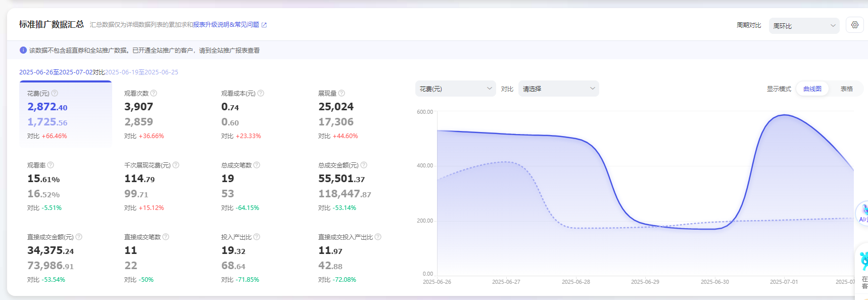Screen dimensions: 868x300
Task: Open 报表升级说明&常见问题 link
Action: click(226, 25)
